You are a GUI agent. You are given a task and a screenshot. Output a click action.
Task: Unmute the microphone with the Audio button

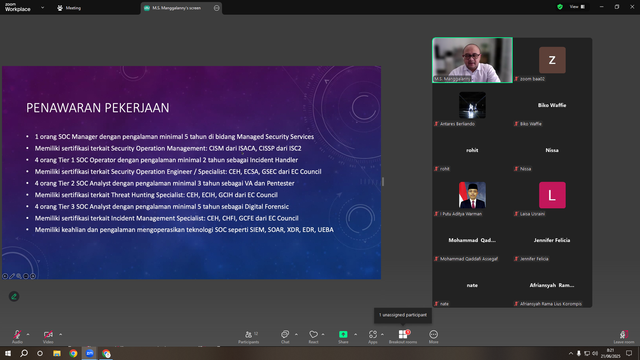[x=17, y=336]
